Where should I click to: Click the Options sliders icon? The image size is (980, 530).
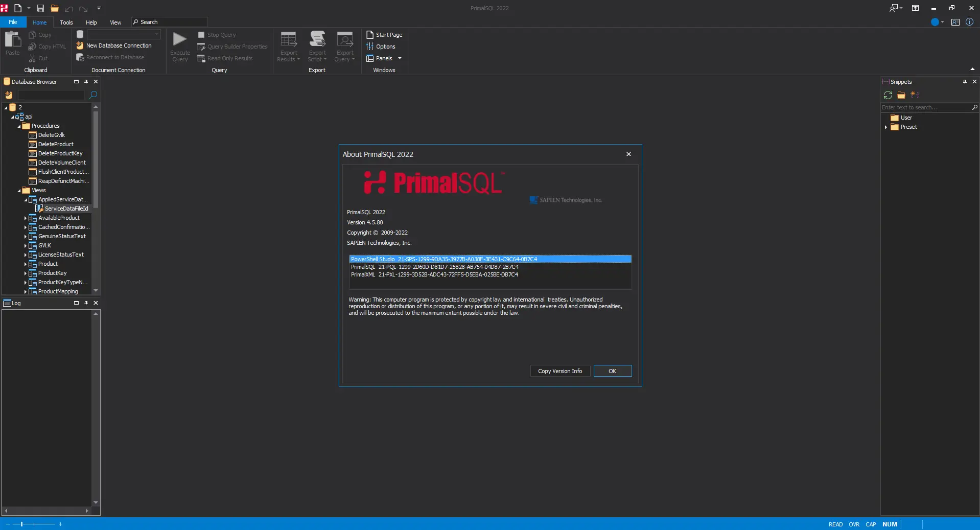pyautogui.click(x=370, y=47)
